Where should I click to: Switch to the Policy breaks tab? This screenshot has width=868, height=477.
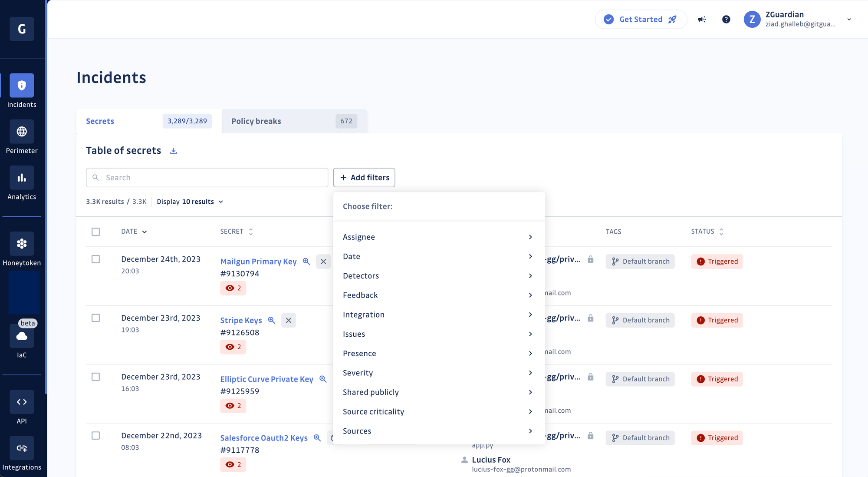256,121
